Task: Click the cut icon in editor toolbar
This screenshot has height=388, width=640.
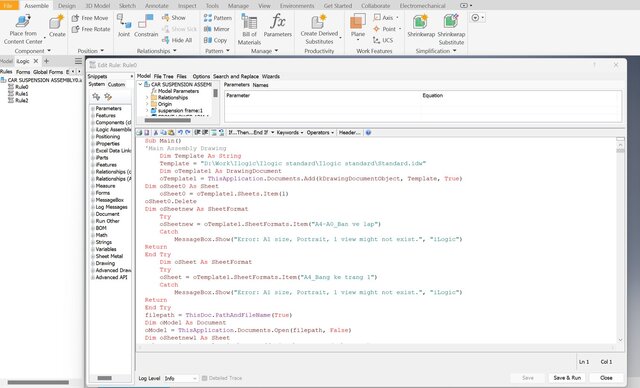Action: click(x=156, y=133)
